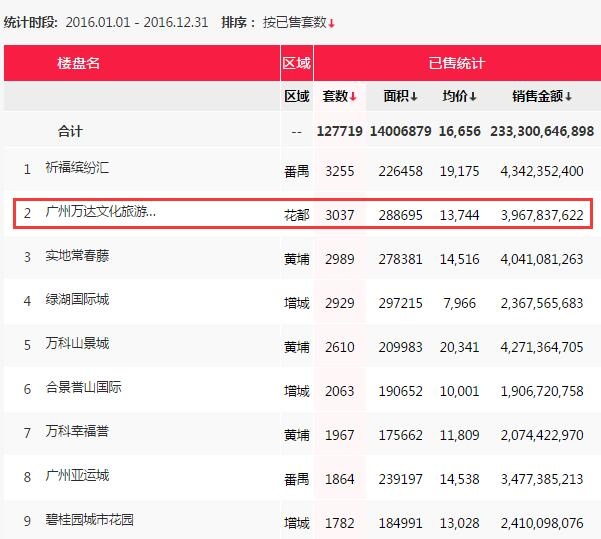Open the 广州万达文化旅游... property link
This screenshot has width=601, height=539.
[x=100, y=212]
